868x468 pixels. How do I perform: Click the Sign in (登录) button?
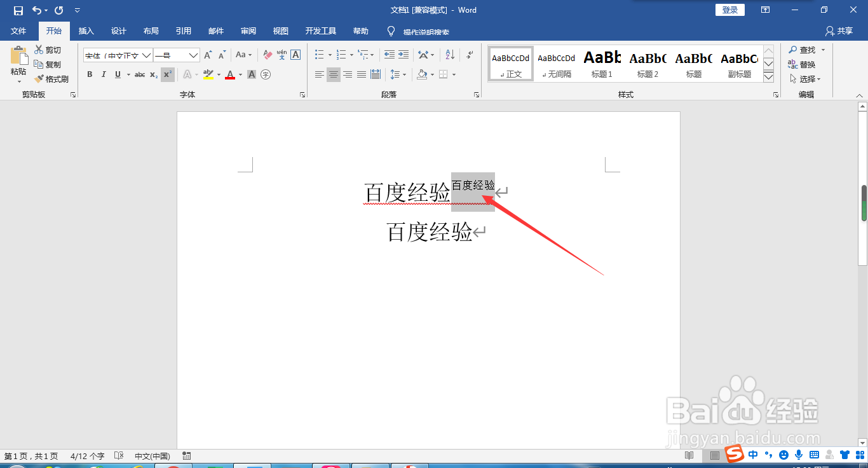[730, 10]
